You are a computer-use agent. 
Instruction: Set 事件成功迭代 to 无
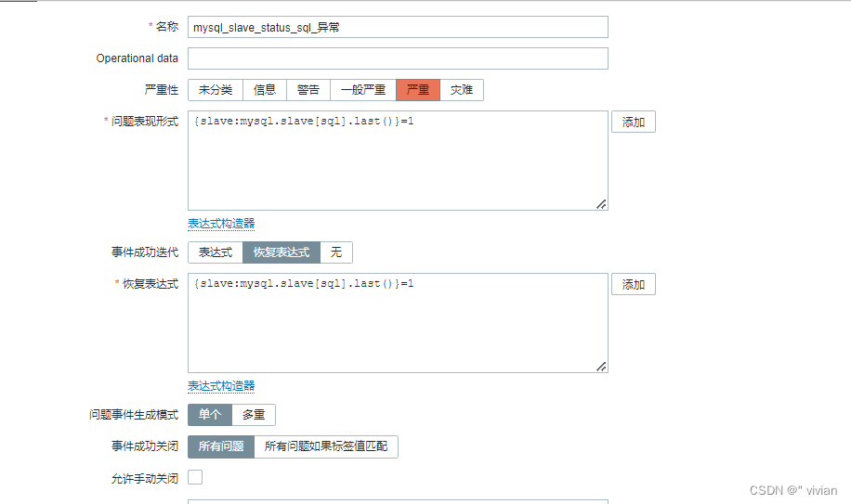coord(336,252)
